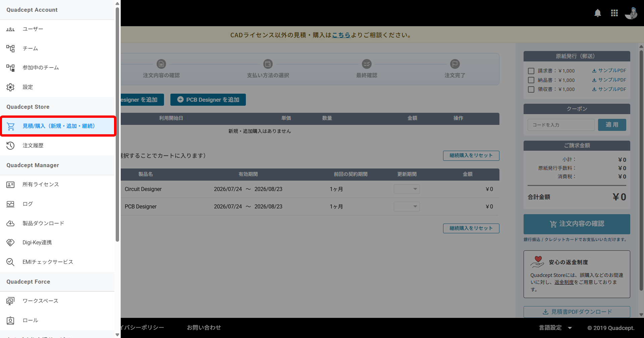
Task: Check the 請求書 ¥1,000 checkbox
Action: point(531,71)
